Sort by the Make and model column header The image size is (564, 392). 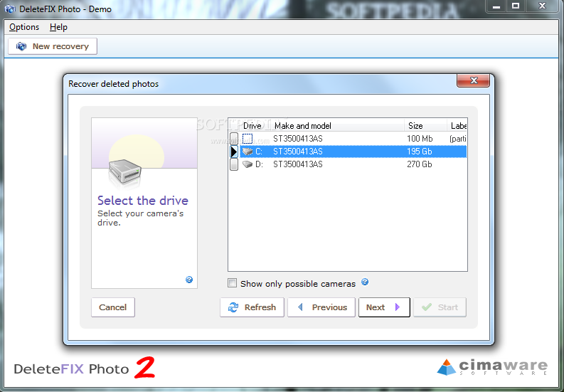[338, 126]
